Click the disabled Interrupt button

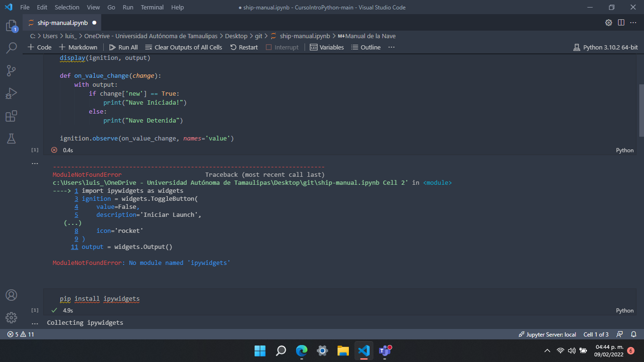[282, 47]
